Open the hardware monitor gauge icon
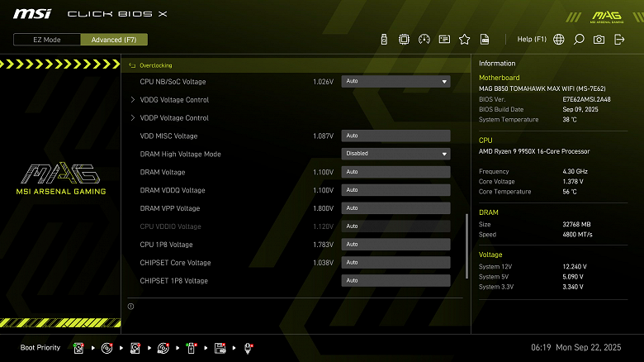 point(424,40)
